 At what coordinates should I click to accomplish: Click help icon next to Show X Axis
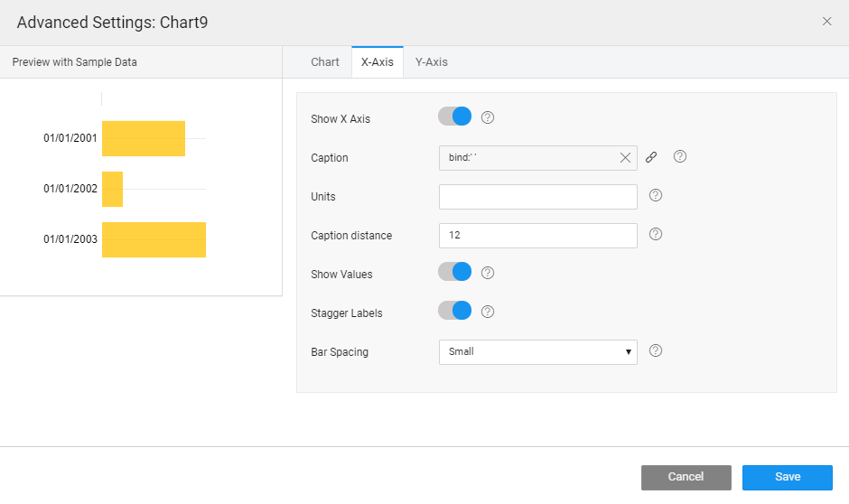tap(488, 117)
